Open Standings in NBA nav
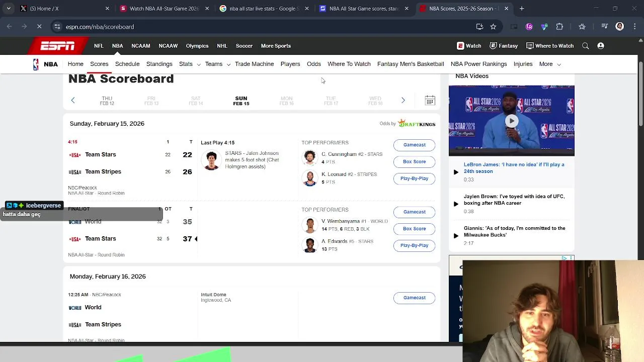The height and width of the screenshot is (362, 644). 159,64
